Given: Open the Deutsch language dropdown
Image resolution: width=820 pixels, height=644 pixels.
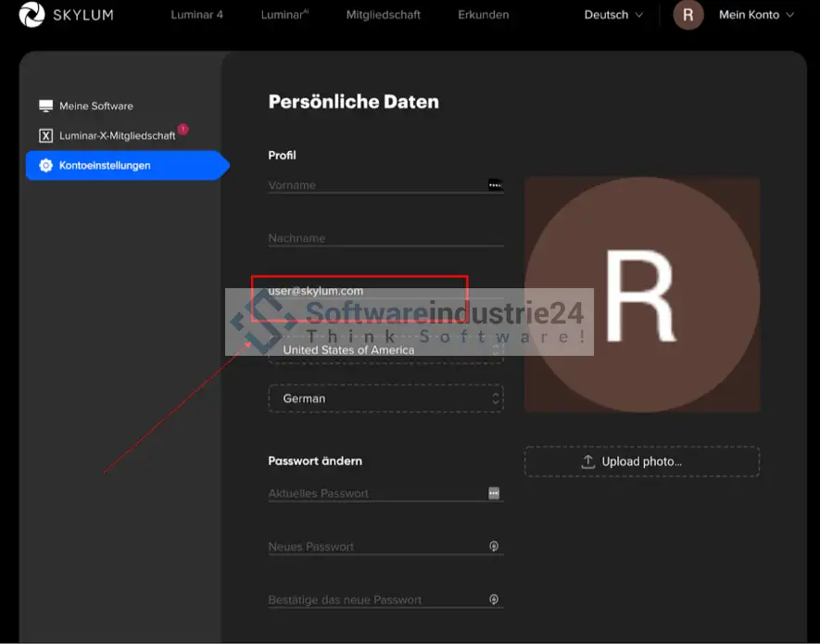Looking at the screenshot, I should click(x=612, y=15).
